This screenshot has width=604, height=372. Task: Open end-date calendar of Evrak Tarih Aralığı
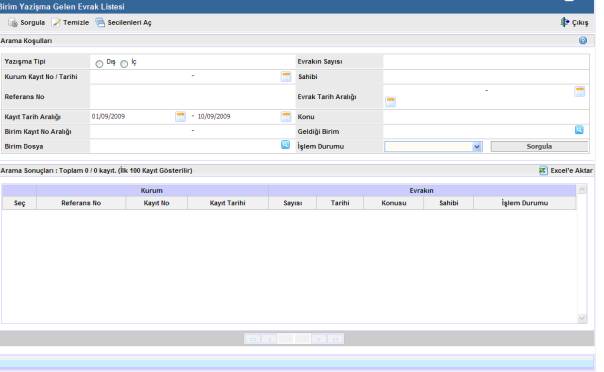pos(580,91)
